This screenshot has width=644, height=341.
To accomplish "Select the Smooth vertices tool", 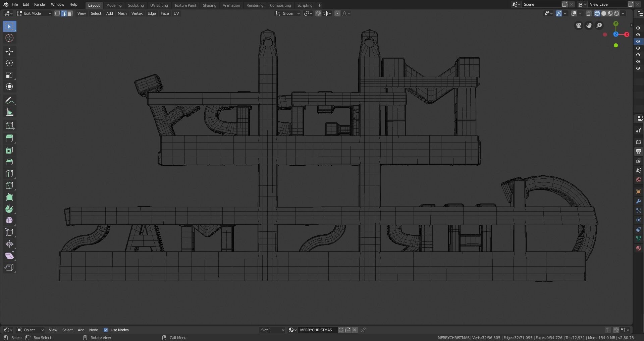I will coord(9,220).
